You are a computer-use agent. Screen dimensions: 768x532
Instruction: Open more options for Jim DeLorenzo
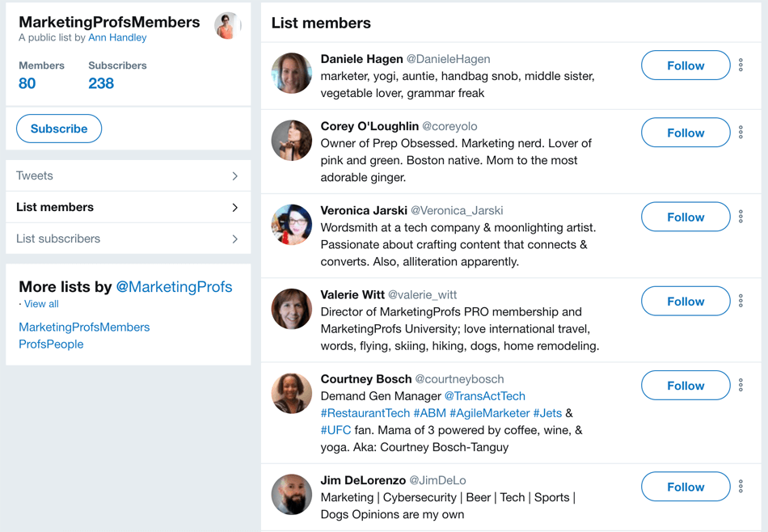tap(741, 487)
